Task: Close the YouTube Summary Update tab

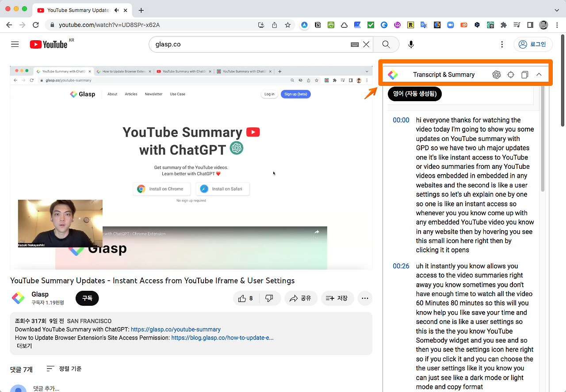Action: [x=126, y=10]
